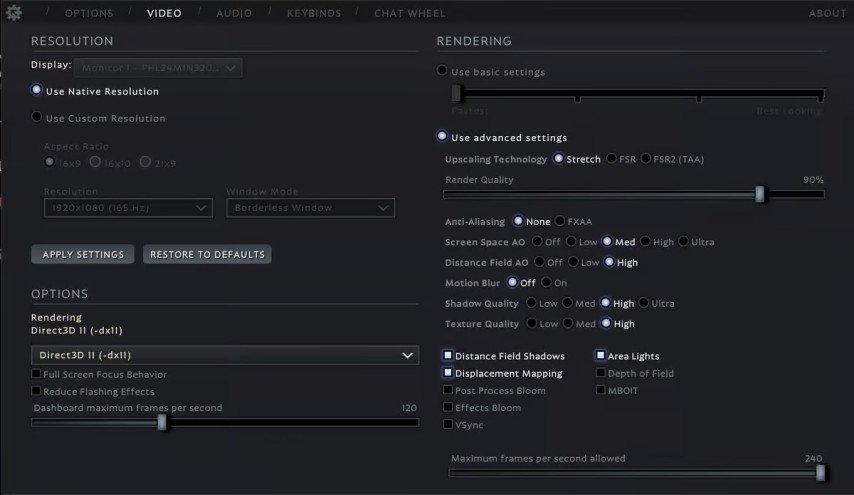This screenshot has width=854, height=495.
Task: Switch to the Keybinds tab
Action: click(314, 13)
